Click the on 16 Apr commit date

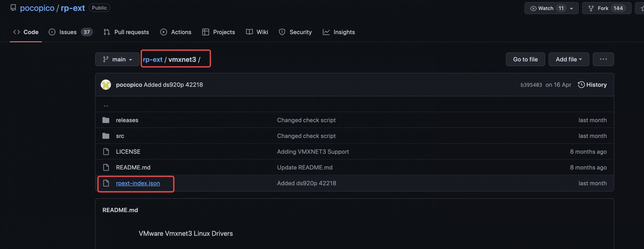tap(558, 85)
